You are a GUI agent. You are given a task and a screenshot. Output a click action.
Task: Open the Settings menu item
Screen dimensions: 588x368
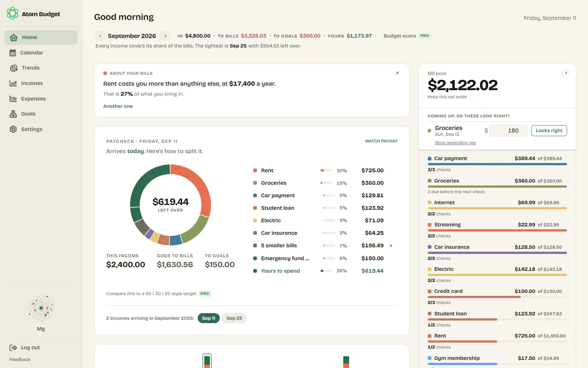[41, 129]
